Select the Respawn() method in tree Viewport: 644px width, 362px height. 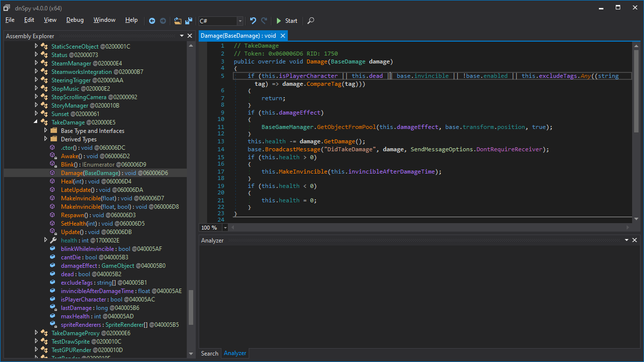(x=75, y=215)
